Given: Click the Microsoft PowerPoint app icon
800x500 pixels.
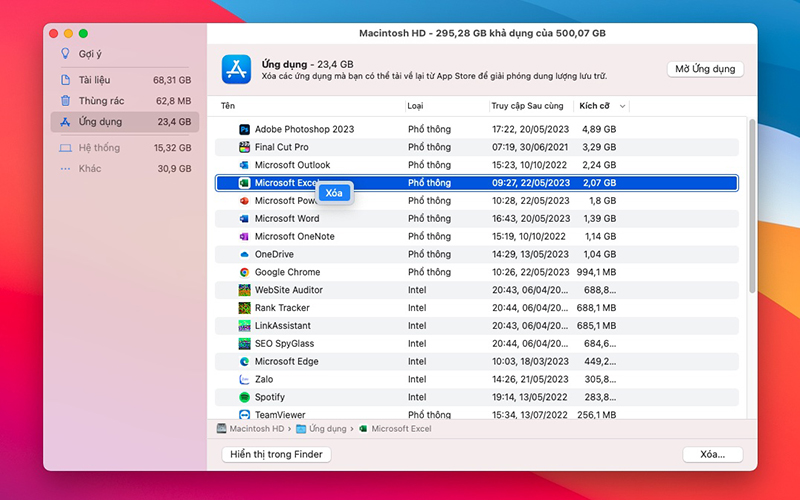Looking at the screenshot, I should coord(244,201).
